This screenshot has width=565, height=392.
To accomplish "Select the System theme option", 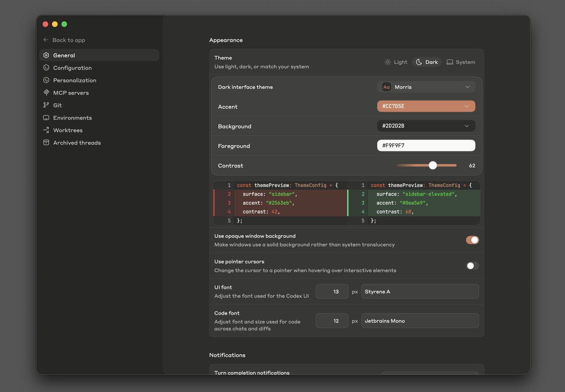I will point(460,62).
